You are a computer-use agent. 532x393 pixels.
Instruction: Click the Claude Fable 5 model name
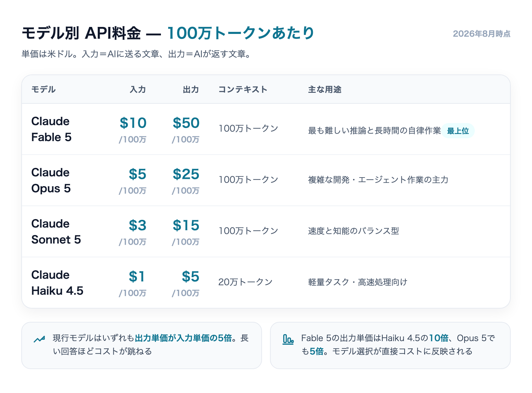pos(52,129)
